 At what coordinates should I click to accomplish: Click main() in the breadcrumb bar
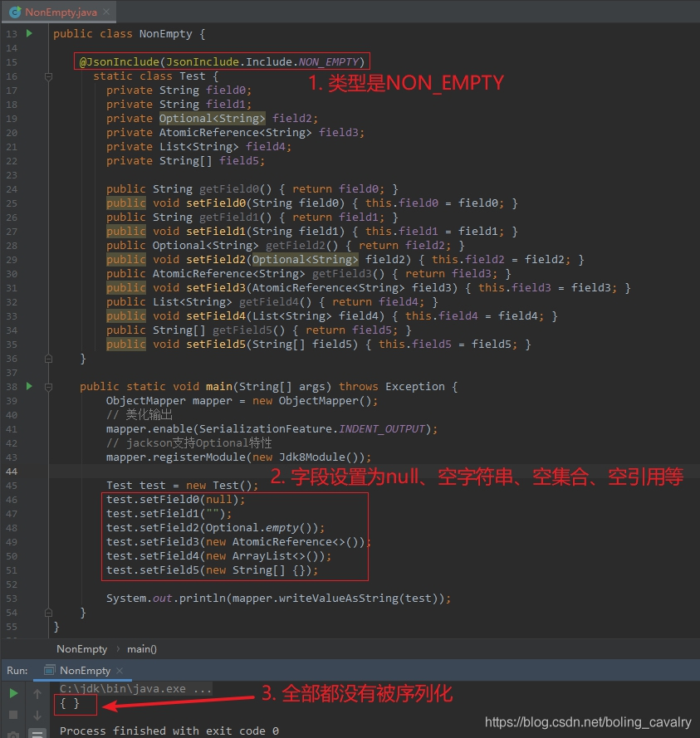point(142,649)
